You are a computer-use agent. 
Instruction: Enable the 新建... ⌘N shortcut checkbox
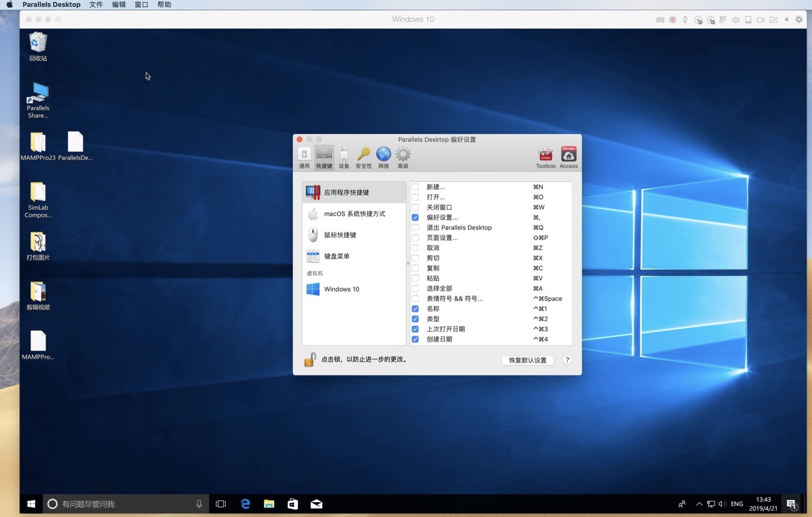click(x=415, y=187)
